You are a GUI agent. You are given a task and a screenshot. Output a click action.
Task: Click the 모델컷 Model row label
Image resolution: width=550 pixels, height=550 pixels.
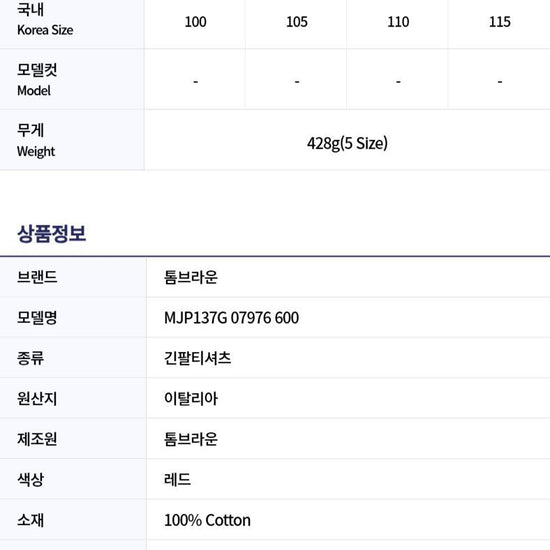click(72, 79)
